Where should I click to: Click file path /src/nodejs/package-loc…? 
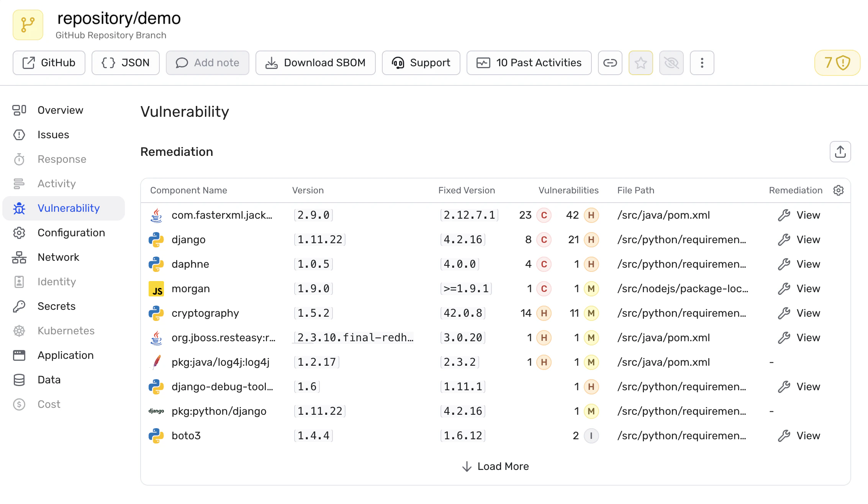pos(683,289)
